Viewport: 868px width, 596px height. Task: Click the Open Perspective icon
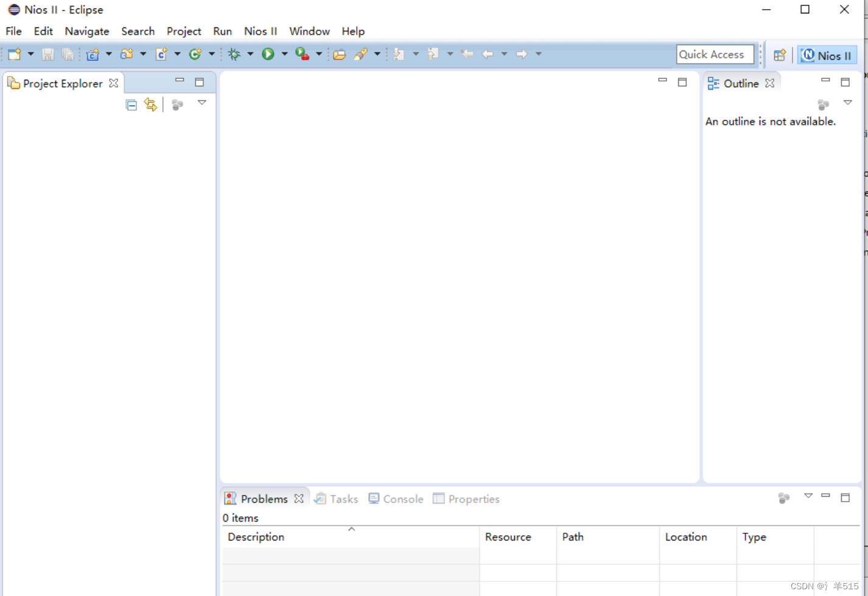(x=780, y=55)
